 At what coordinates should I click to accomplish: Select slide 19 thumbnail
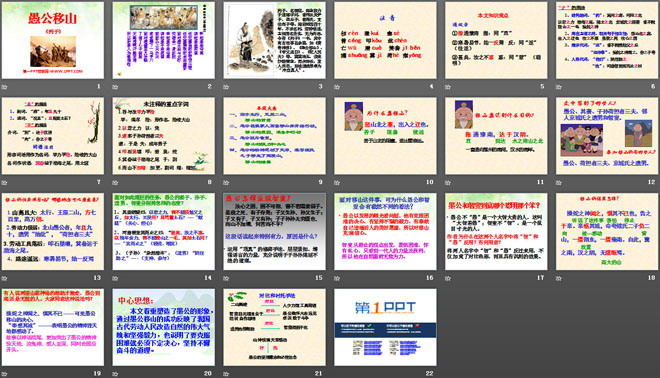click(x=53, y=327)
